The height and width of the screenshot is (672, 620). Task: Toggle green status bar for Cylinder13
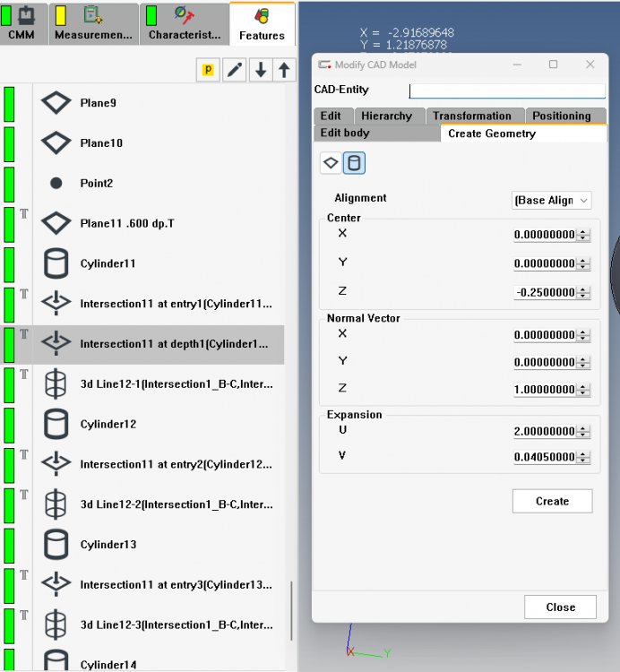(9, 546)
